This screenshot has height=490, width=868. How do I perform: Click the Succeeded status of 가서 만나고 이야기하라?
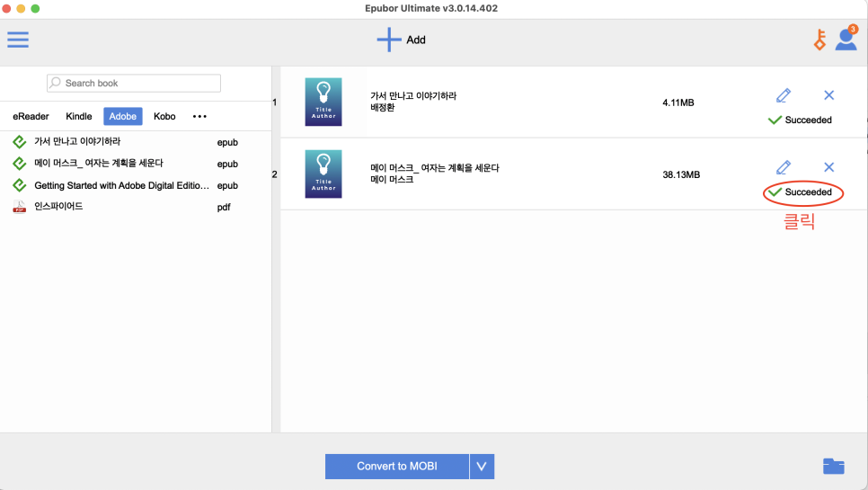(800, 120)
